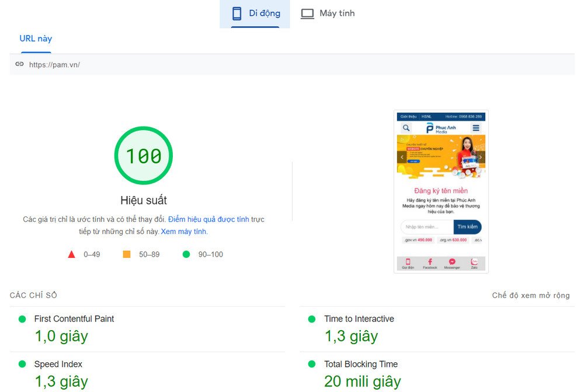Click the Facebook icon in the preview footer
Viewport: 584px width, 392px height.
coord(429,261)
